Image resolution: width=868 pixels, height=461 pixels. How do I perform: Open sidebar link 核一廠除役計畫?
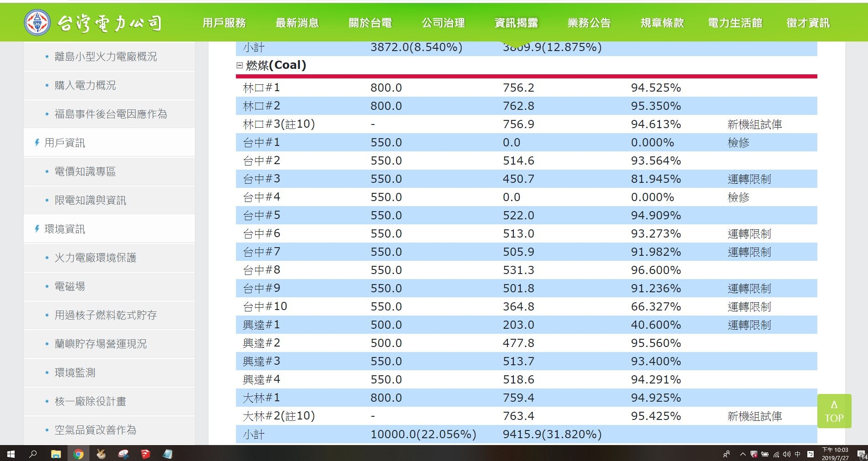click(90, 401)
